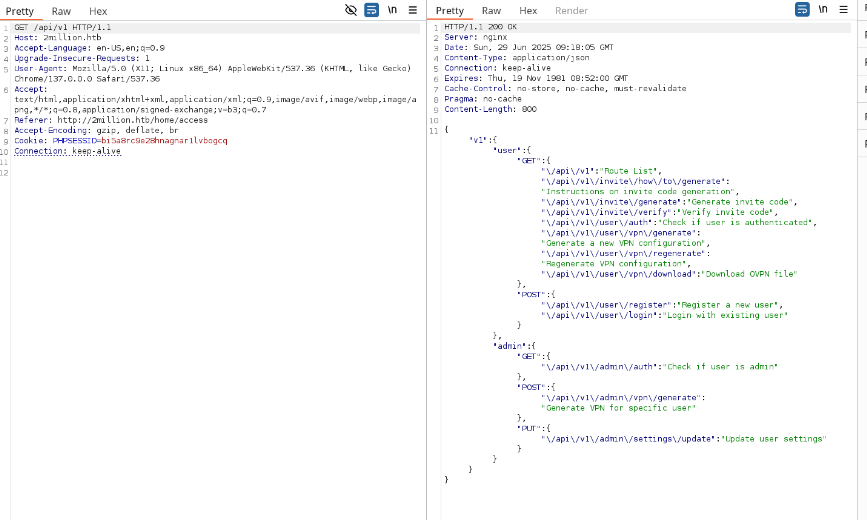Click 'Connection: keep-alive' in the response pane
The width and height of the screenshot is (867, 520).
498,68
